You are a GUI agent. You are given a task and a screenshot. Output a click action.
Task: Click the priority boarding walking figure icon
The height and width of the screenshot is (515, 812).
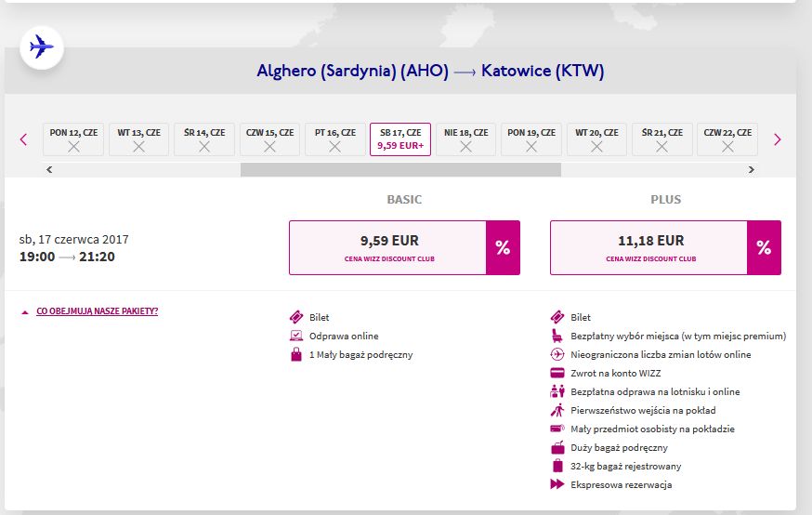pyautogui.click(x=557, y=410)
